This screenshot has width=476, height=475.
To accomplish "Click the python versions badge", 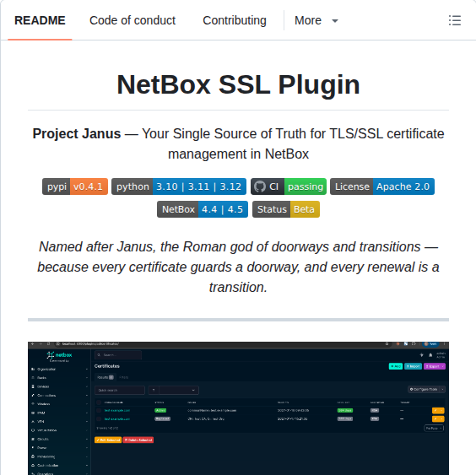I will (x=179, y=186).
